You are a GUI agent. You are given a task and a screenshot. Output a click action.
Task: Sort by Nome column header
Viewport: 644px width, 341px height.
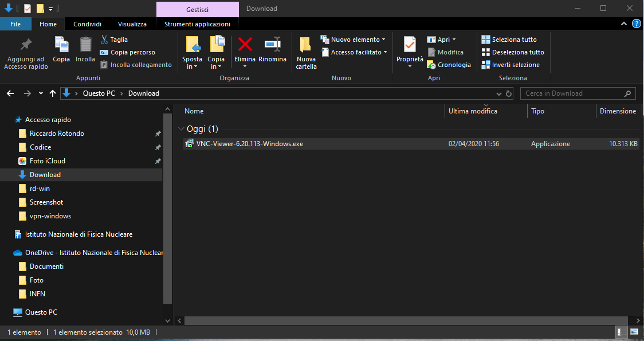[x=194, y=111]
